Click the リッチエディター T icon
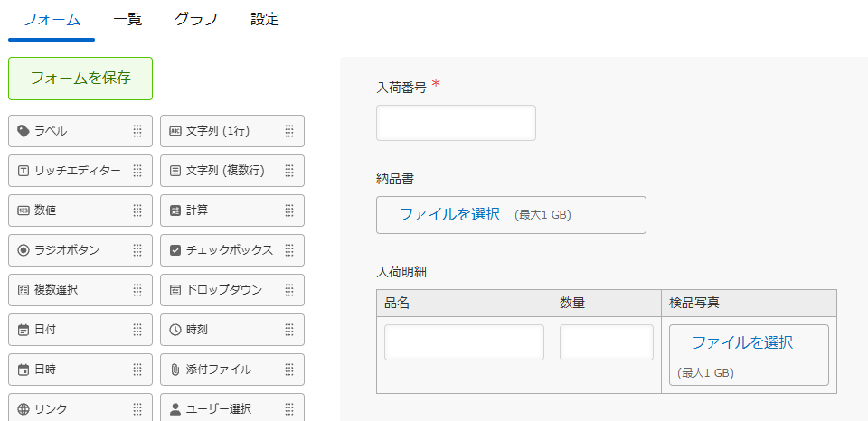This screenshot has width=868, height=421. point(24,171)
